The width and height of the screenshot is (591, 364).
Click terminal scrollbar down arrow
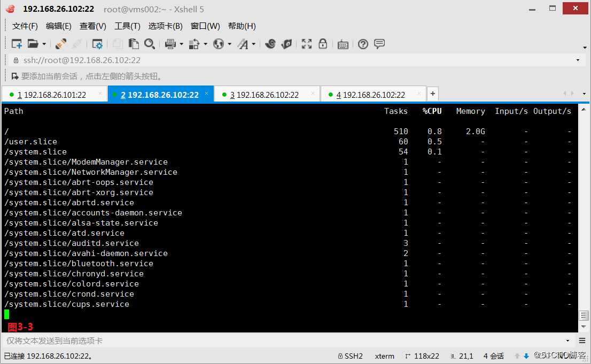coord(584,327)
